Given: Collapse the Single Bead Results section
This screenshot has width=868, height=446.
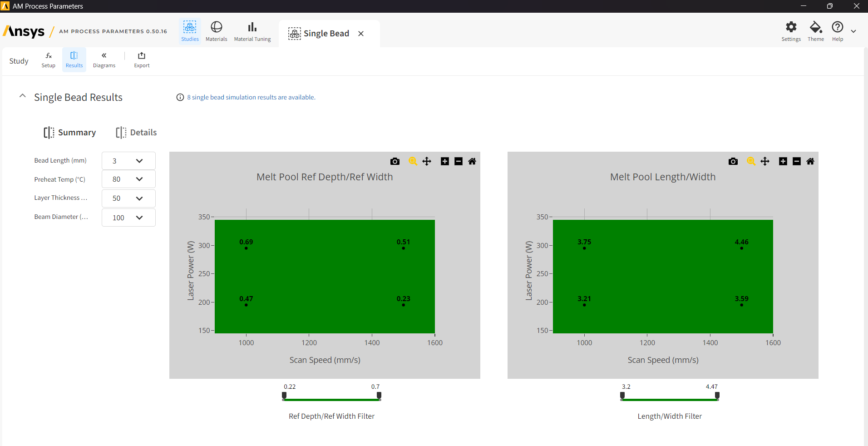Looking at the screenshot, I should pyautogui.click(x=22, y=96).
